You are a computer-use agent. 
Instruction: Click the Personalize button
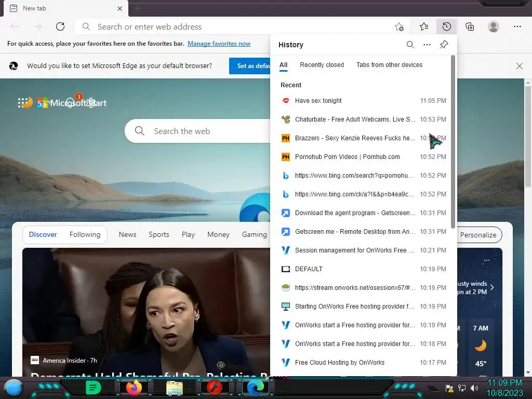click(x=478, y=235)
